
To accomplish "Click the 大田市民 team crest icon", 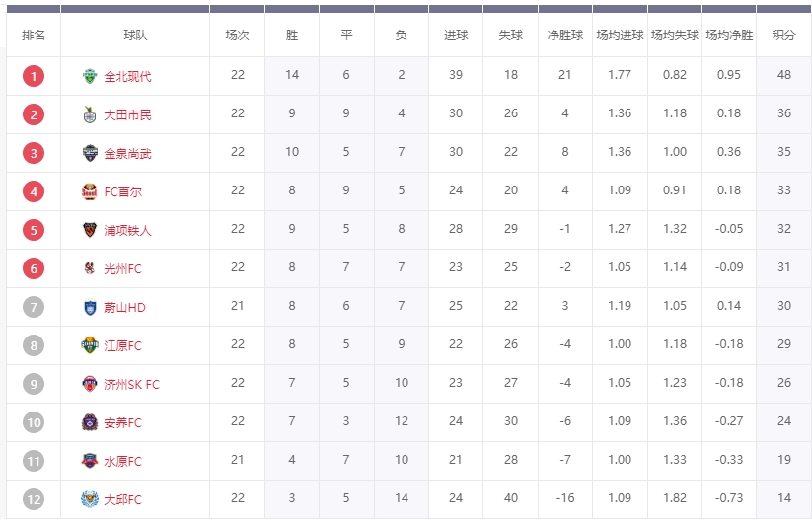I will (91, 114).
